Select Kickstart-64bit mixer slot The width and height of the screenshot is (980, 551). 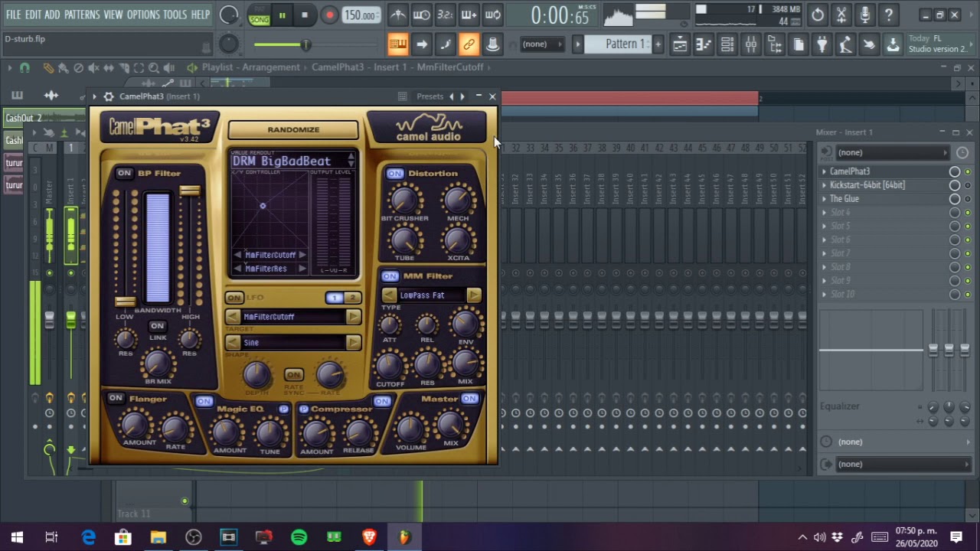coord(867,185)
